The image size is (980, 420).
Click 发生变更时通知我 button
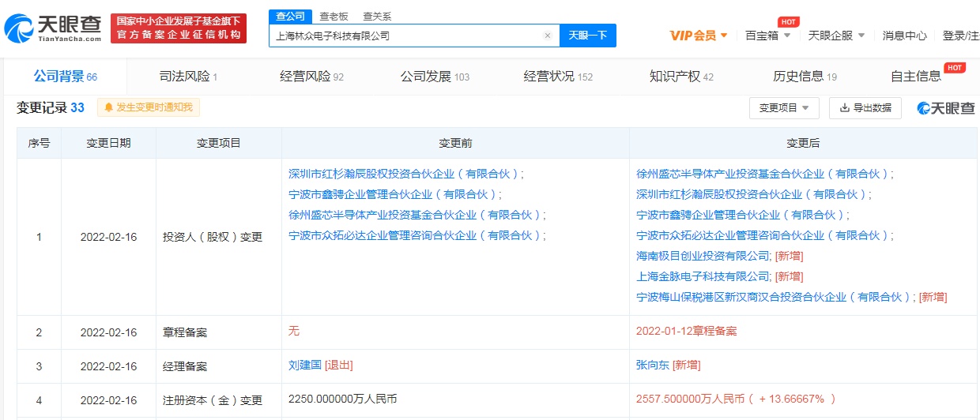coord(149,107)
